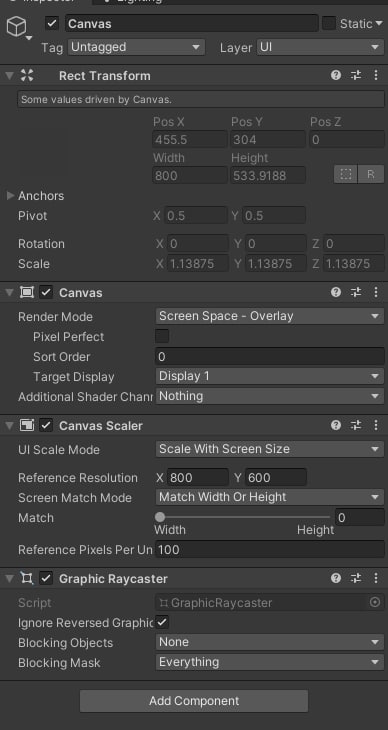Click the Pivot Y field
The height and width of the screenshot is (730, 388).
[x=275, y=216]
